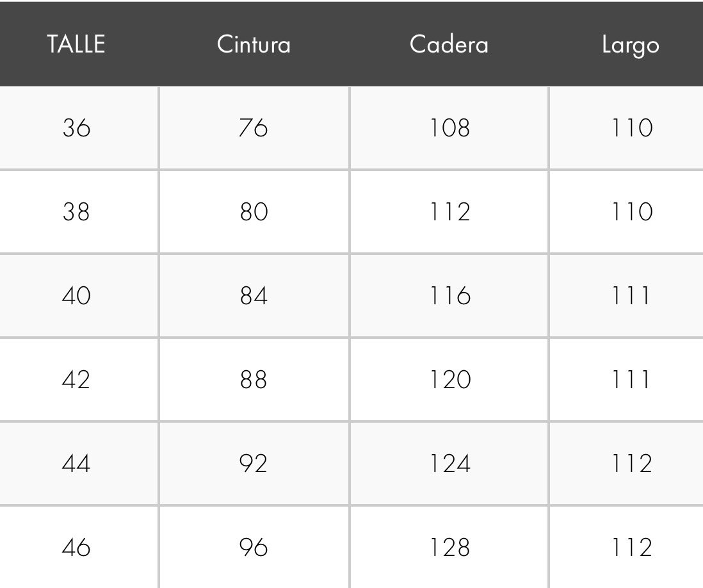Image resolution: width=703 pixels, height=588 pixels.
Task: Select size 38 row cell
Action: point(76,212)
